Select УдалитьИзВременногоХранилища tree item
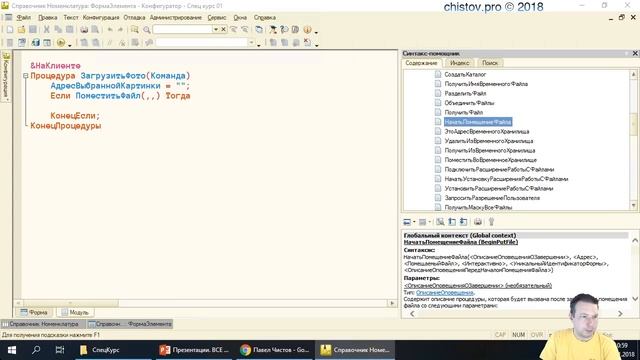 coord(489,141)
